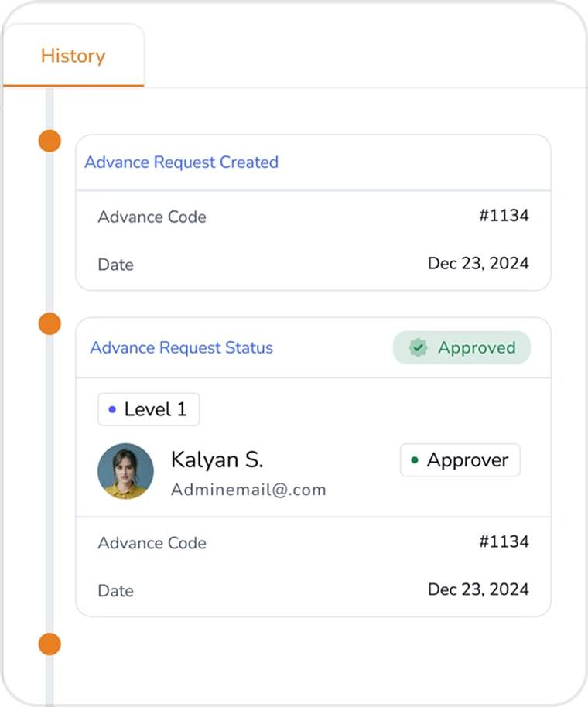Image resolution: width=588 pixels, height=707 pixels.
Task: Click #1134 in Advance Request Status card
Action: [504, 541]
